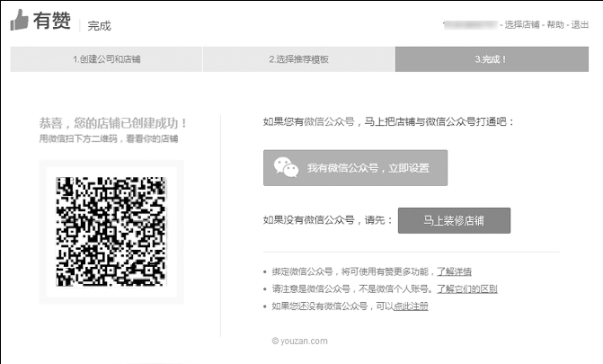Click the 恭喜,您的店铺已创建成功! heading

tap(113, 123)
